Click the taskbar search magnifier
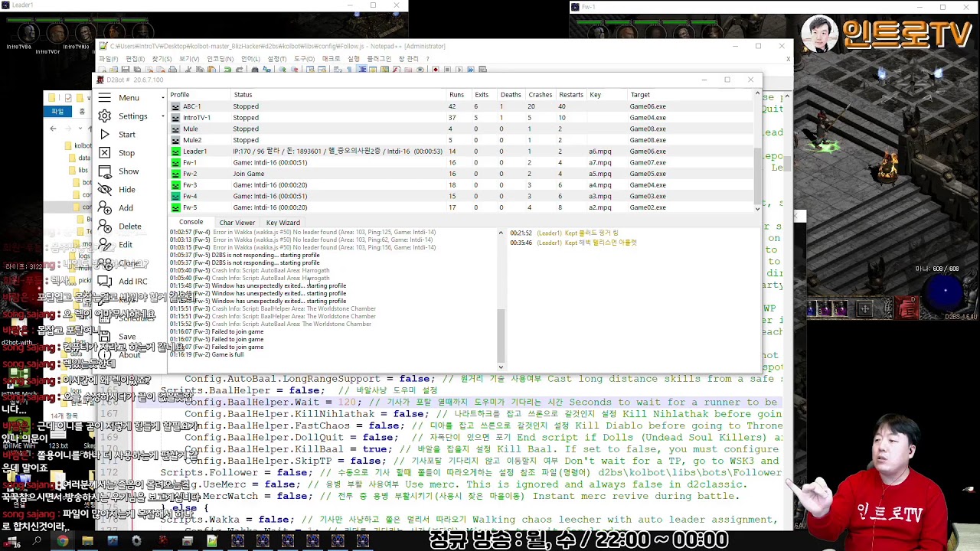Screen dimensions: 980x551 point(37,542)
